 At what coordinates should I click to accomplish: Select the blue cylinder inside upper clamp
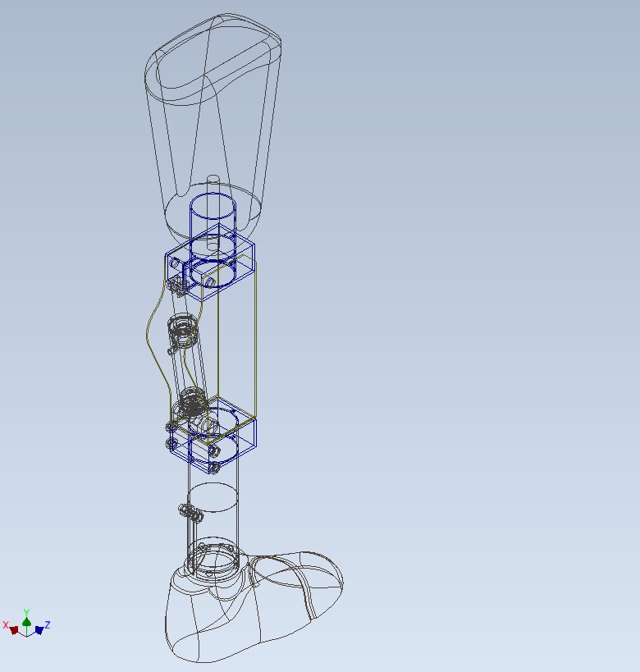click(213, 240)
